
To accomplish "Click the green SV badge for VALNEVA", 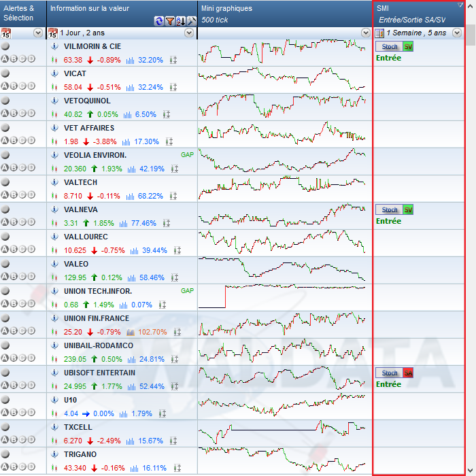I will click(408, 209).
